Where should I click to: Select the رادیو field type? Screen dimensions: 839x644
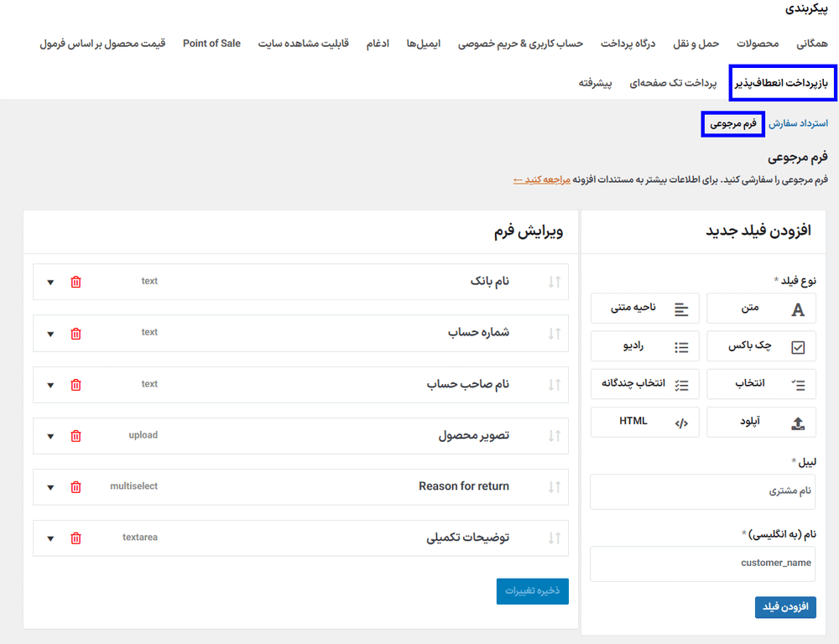[644, 346]
